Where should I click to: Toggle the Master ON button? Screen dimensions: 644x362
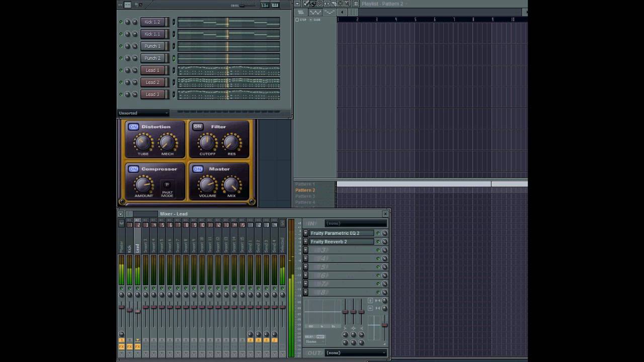[197, 169]
